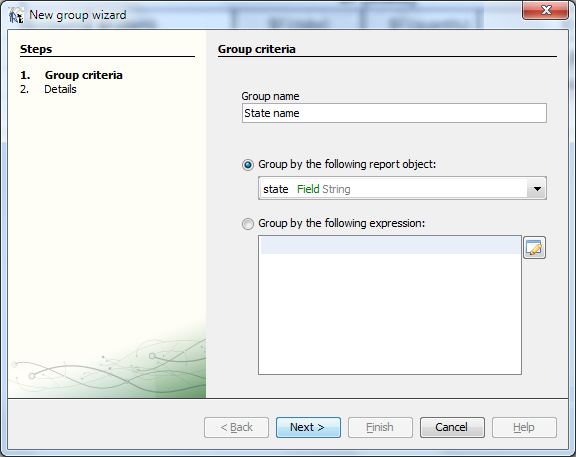The height and width of the screenshot is (457, 576).
Task: Select Group by the following report object
Action: (x=248, y=165)
